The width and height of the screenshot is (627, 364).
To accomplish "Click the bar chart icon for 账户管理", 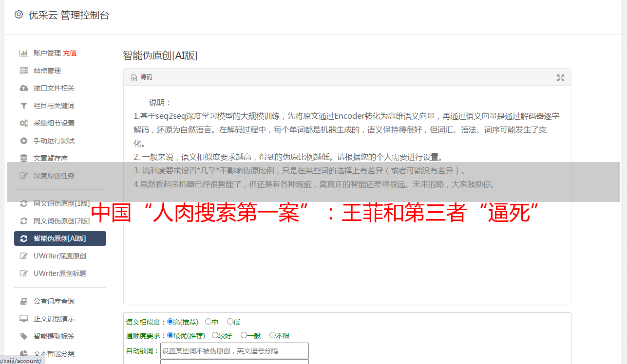I will pos(23,53).
